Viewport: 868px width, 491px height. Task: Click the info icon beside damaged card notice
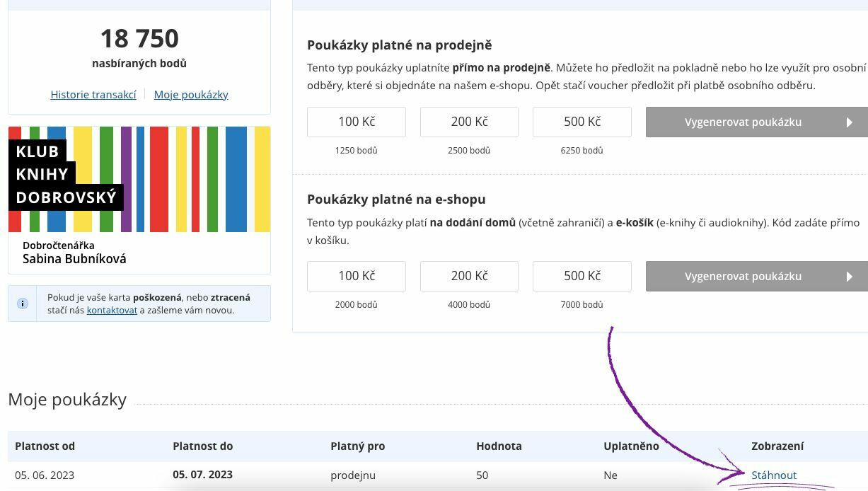click(23, 304)
